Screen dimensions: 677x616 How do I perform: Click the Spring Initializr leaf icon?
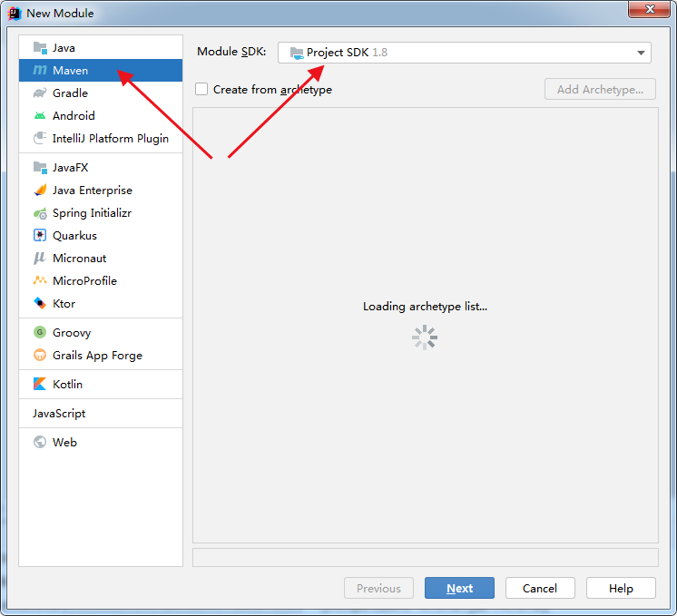pyautogui.click(x=40, y=213)
